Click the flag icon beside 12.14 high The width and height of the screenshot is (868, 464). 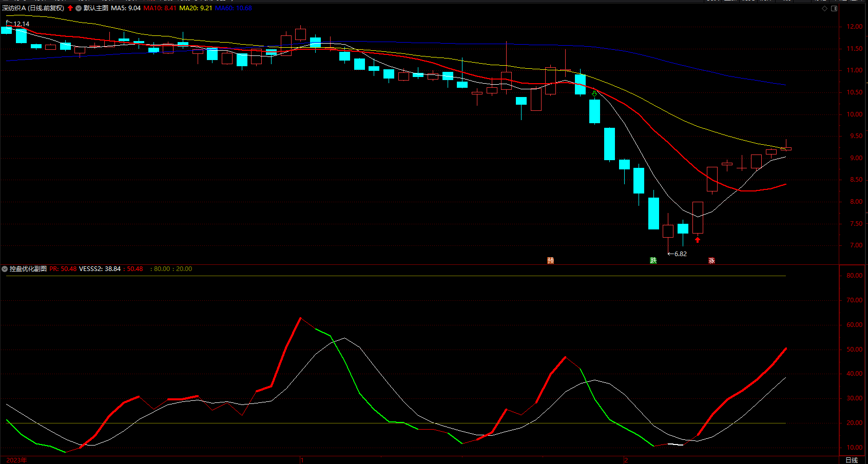coord(9,23)
